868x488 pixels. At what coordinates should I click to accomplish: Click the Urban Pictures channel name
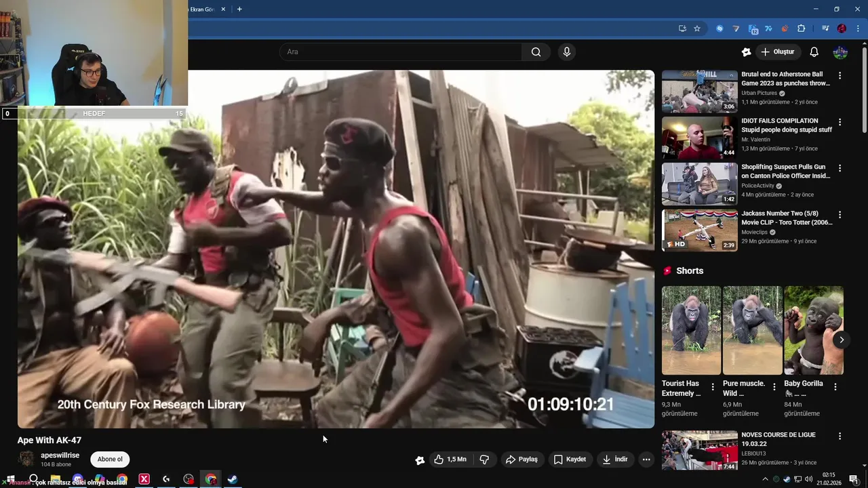(x=759, y=93)
